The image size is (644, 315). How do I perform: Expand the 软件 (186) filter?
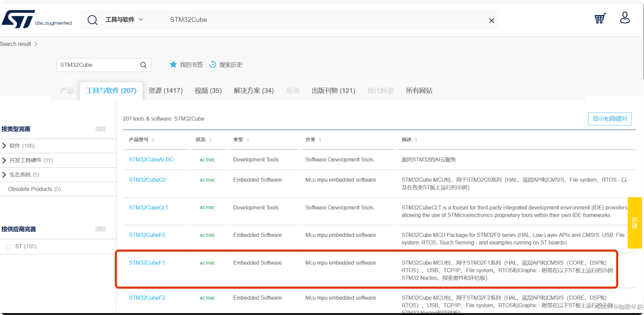(4, 146)
